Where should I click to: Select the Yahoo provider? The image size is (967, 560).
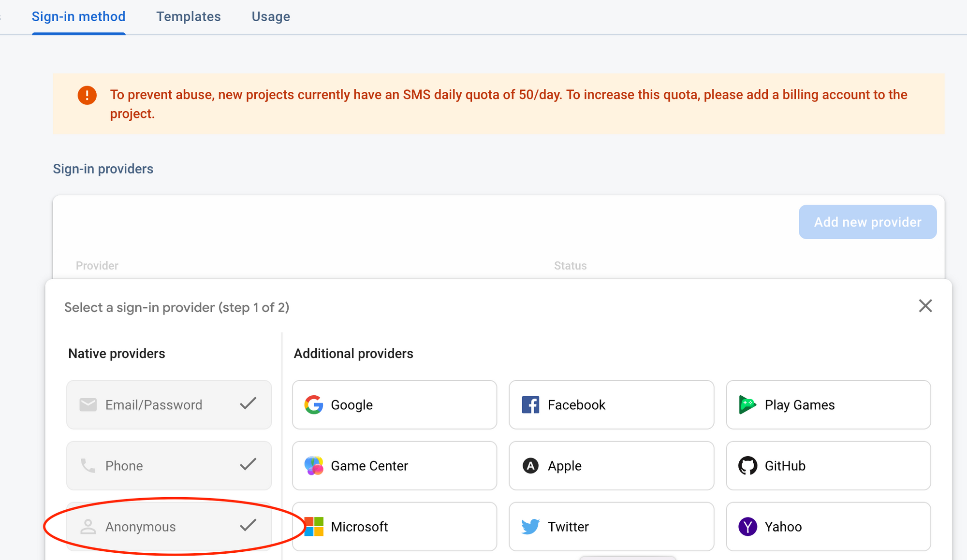pyautogui.click(x=828, y=526)
